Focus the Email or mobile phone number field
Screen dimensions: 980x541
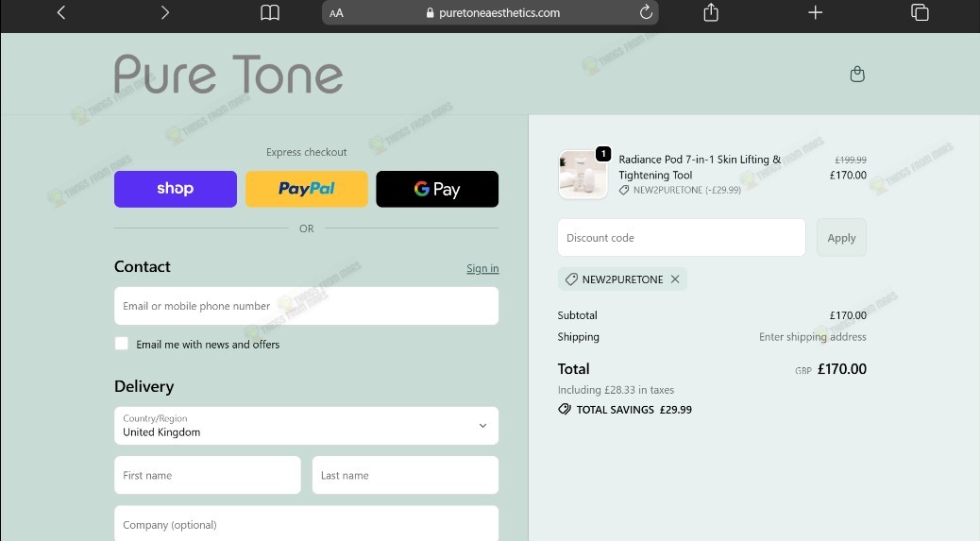tap(306, 306)
